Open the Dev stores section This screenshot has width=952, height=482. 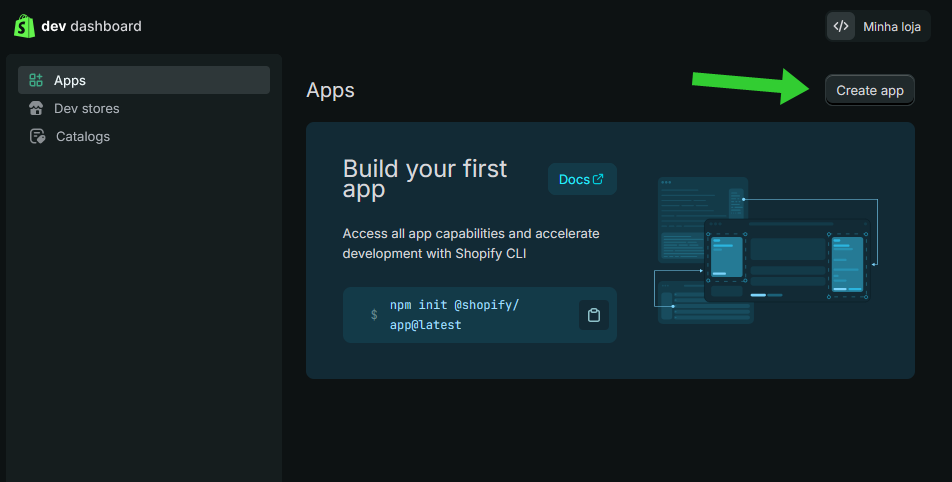coord(86,108)
